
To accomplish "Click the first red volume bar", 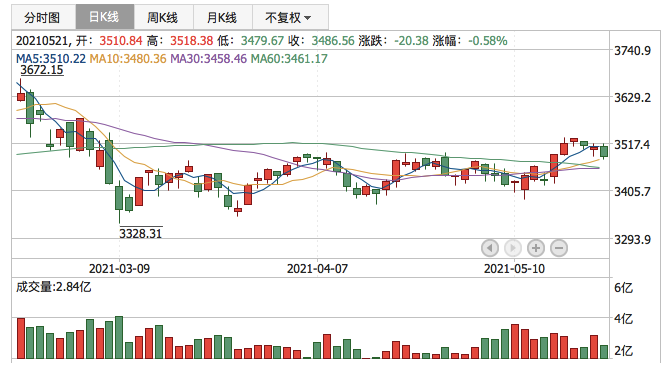I will (21, 338).
